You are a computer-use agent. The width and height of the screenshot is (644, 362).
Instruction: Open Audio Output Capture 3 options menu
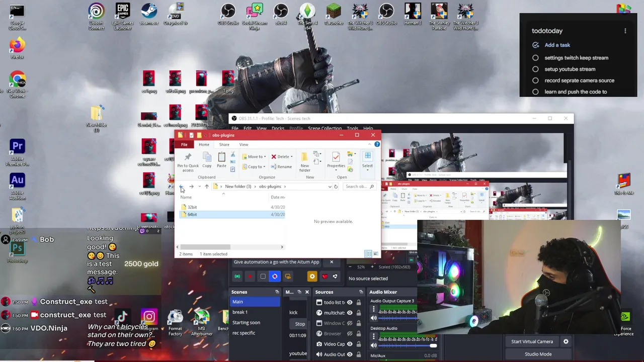[373, 309]
